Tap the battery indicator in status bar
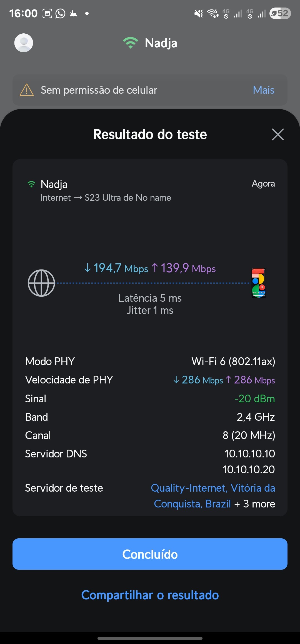This screenshot has width=300, height=644. click(280, 13)
